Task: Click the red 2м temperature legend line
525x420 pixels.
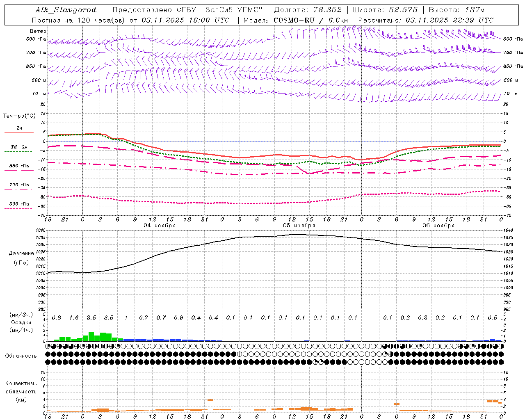Action: click(x=19, y=132)
